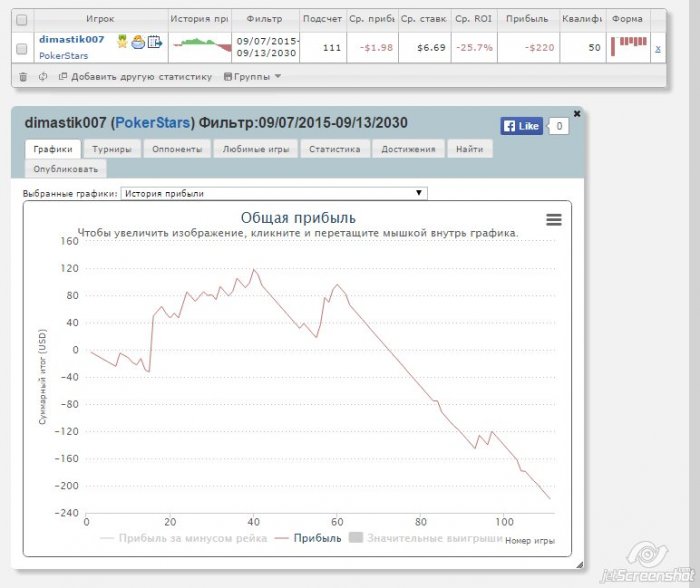The width and height of the screenshot is (700, 588).
Task: Tick the checkbox for dimastik007 row
Action: (x=21, y=48)
